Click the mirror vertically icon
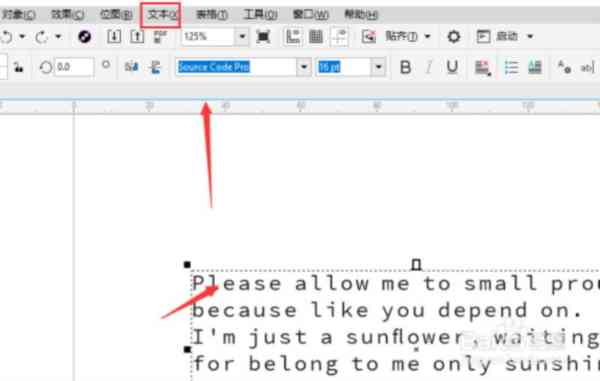Viewport: 600px width, 381px height. point(155,67)
